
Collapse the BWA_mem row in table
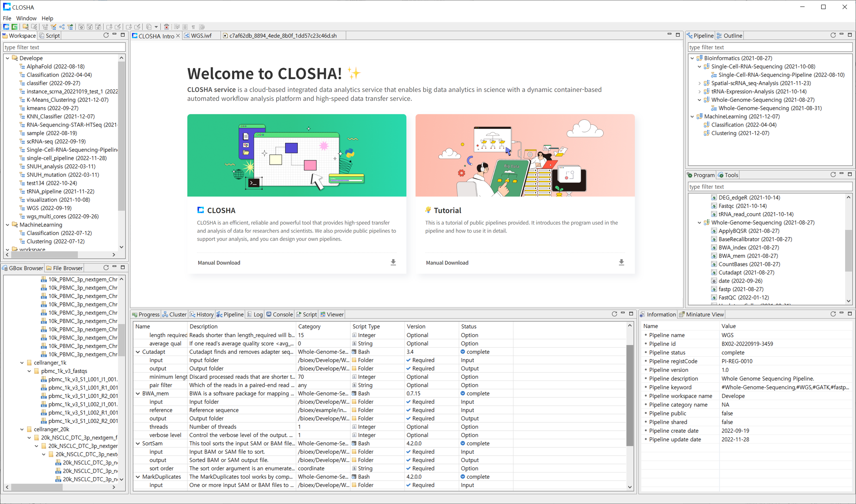point(138,393)
